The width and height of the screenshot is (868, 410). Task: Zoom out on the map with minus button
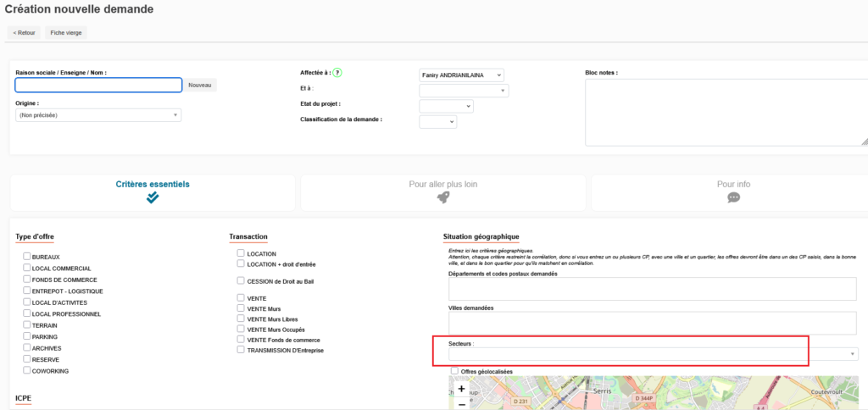tap(461, 404)
